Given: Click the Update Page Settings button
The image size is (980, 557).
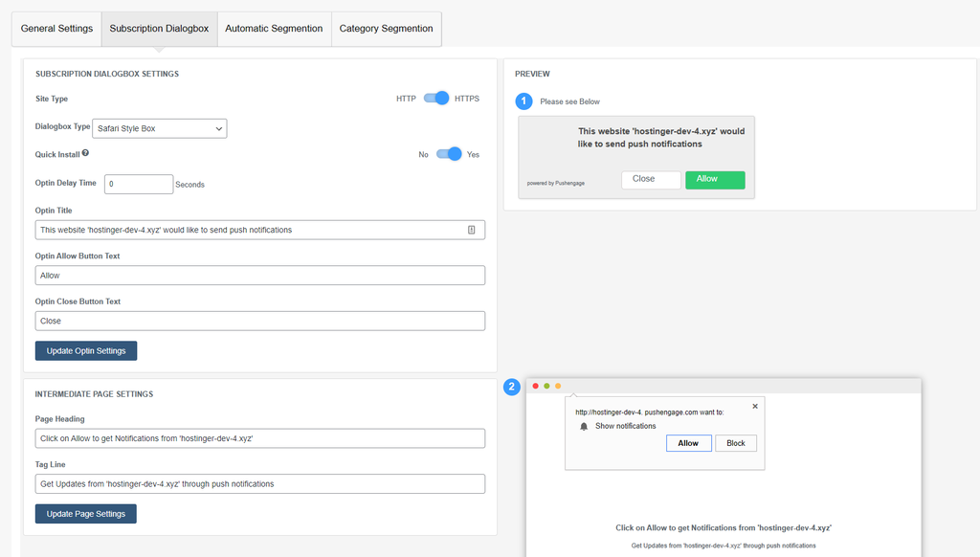Looking at the screenshot, I should pos(86,514).
